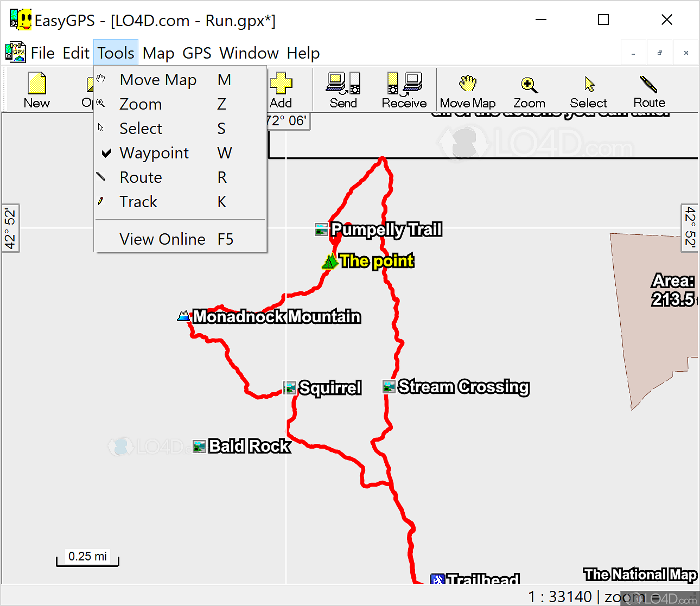
Task: Choose Track from the Tools menu
Action: [180, 202]
